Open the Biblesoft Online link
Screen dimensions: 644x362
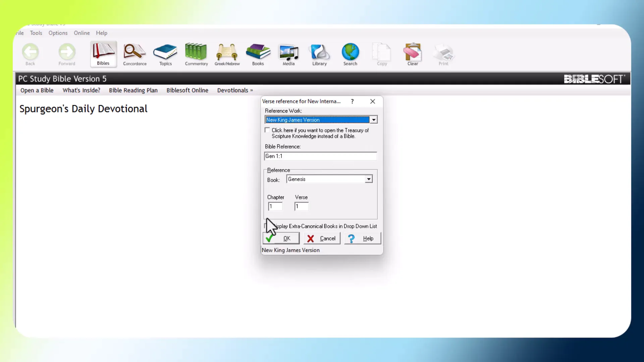coord(187,90)
